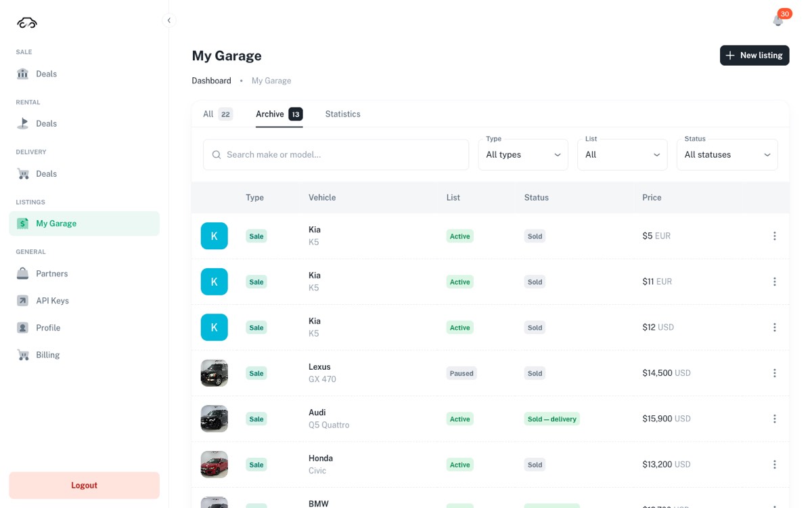This screenshot has height=508, width=812.
Task: Click the car logo icon
Action: (x=27, y=23)
